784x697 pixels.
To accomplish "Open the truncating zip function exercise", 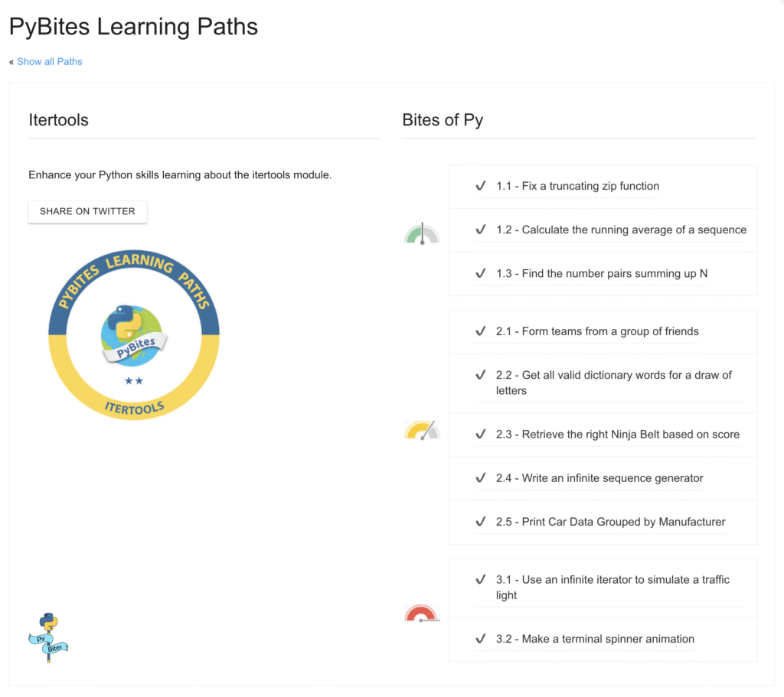I will click(577, 186).
